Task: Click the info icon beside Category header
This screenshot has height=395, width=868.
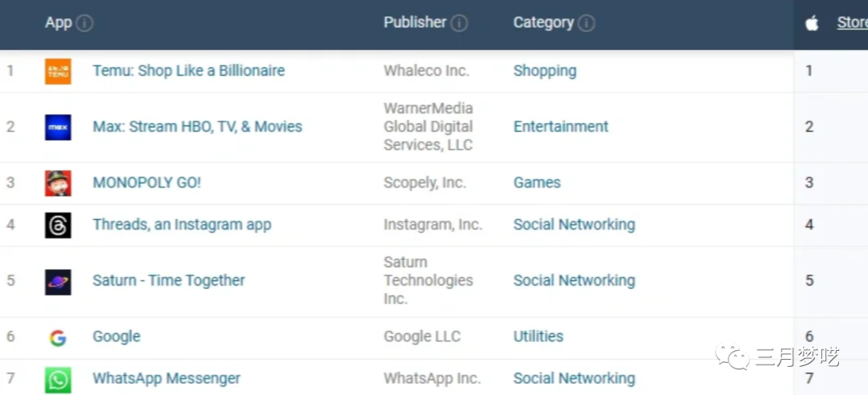Action: click(586, 23)
